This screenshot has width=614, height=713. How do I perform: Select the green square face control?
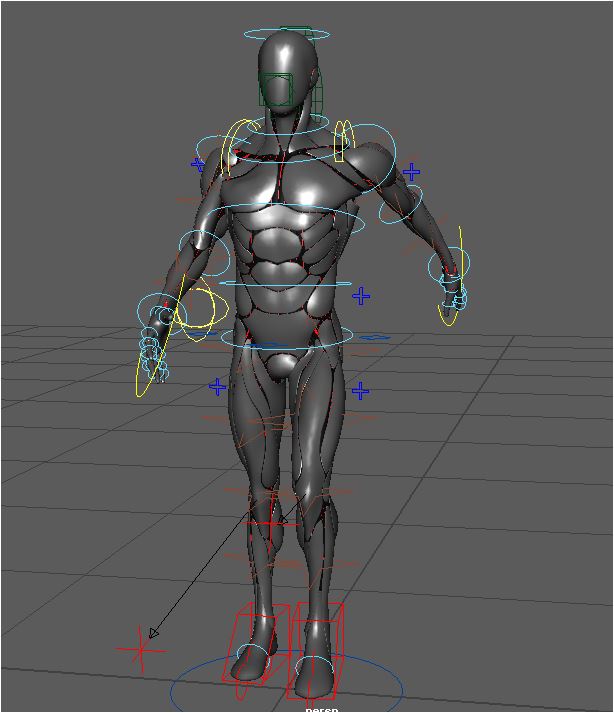276,90
